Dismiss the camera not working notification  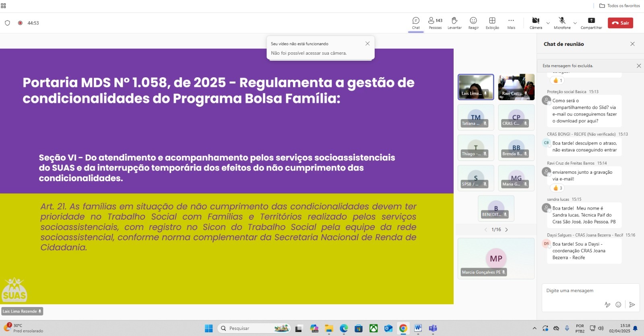click(x=367, y=43)
